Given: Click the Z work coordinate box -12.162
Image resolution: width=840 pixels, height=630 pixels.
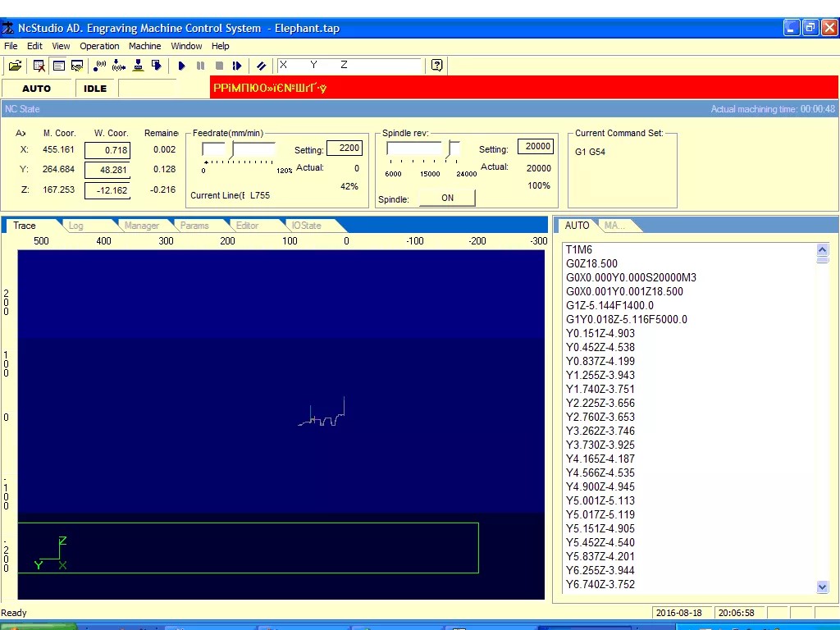Looking at the screenshot, I should [x=107, y=190].
